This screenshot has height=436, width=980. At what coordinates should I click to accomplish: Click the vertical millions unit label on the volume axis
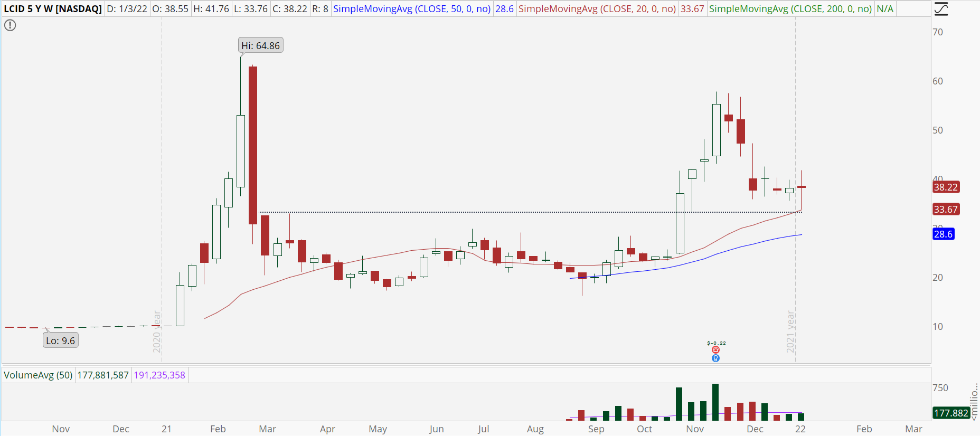(975, 403)
